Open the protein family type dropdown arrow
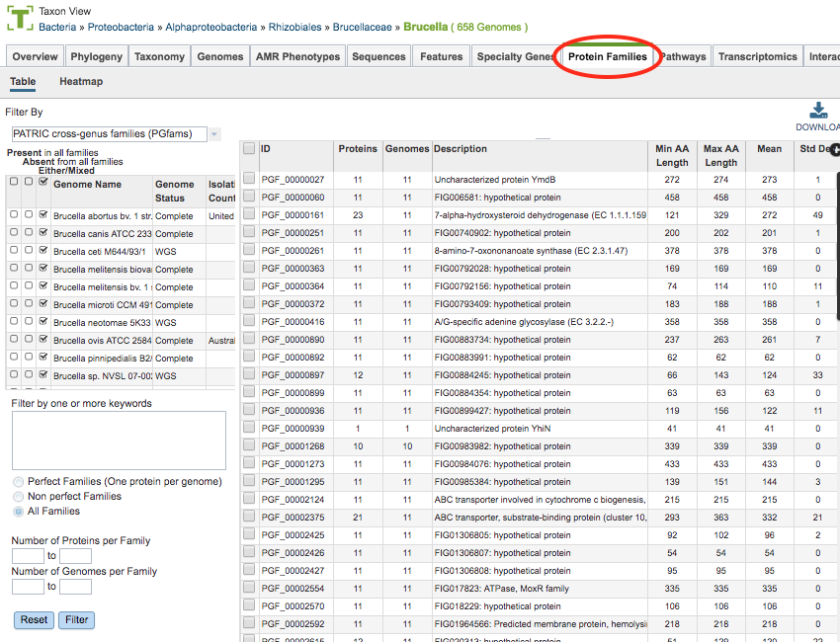This screenshot has height=642, width=840. pyautogui.click(x=214, y=134)
